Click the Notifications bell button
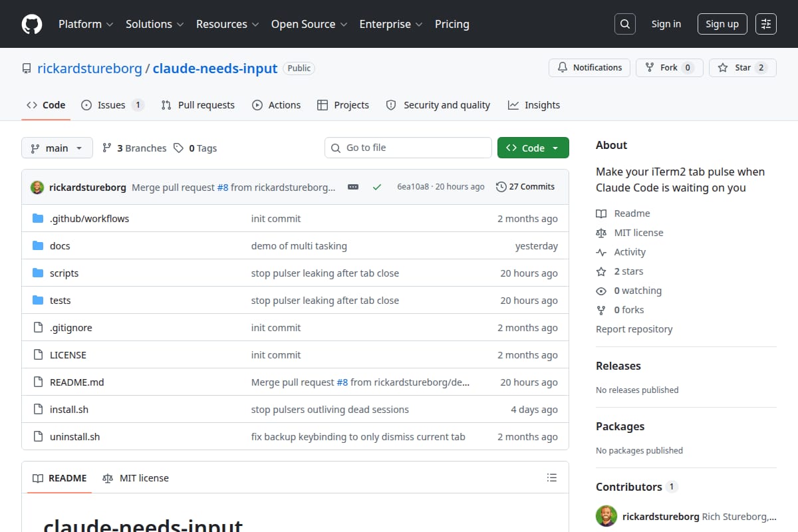 coord(589,67)
